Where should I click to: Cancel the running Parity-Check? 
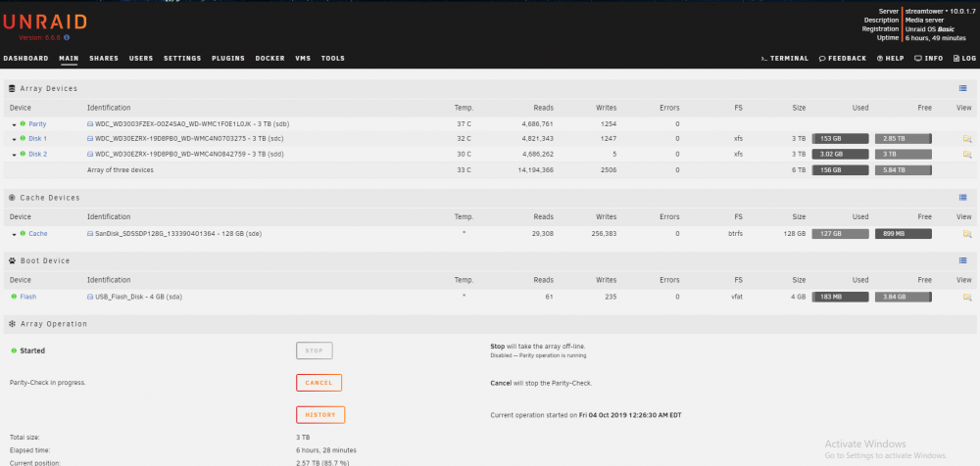coord(318,382)
